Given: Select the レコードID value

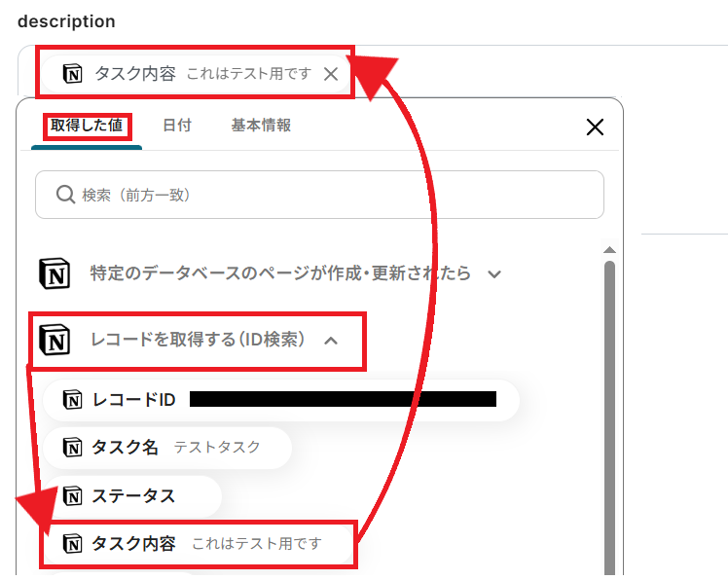Looking at the screenshot, I should [280, 400].
